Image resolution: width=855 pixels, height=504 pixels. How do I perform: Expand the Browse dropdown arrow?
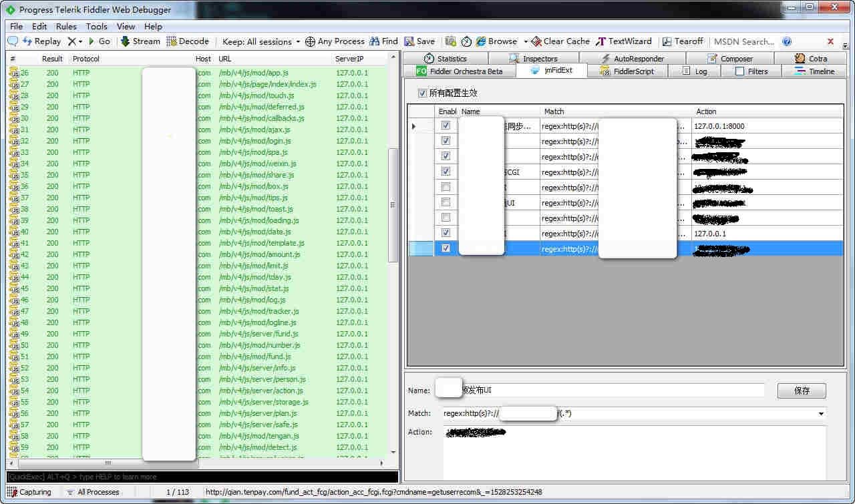[x=526, y=41]
